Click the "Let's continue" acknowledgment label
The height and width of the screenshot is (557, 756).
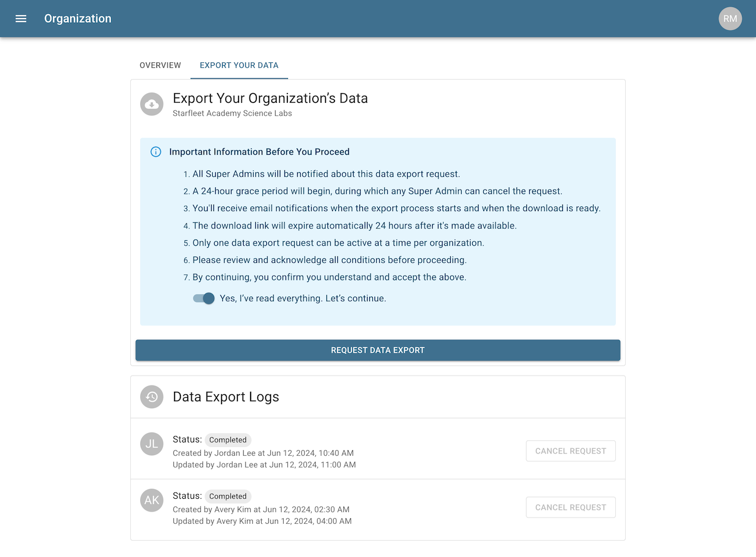click(303, 298)
